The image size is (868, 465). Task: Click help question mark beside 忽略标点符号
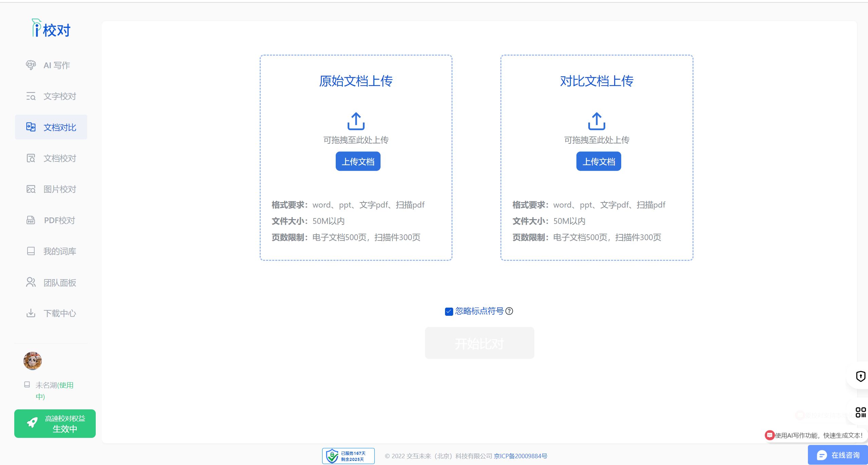(x=509, y=311)
